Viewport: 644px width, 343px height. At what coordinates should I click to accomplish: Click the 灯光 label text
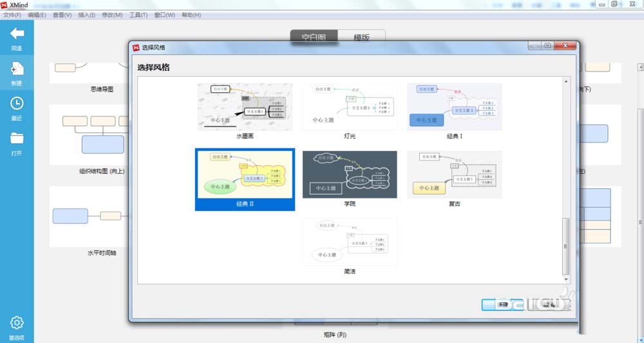point(350,136)
